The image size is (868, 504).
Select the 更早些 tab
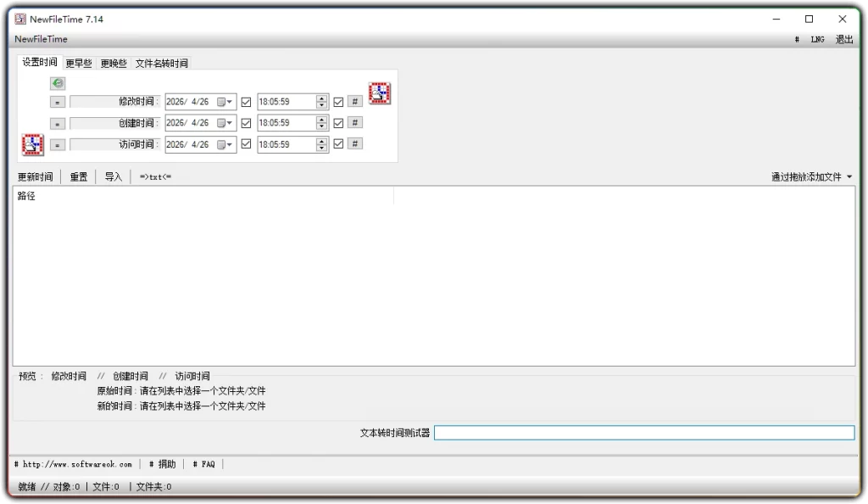77,63
